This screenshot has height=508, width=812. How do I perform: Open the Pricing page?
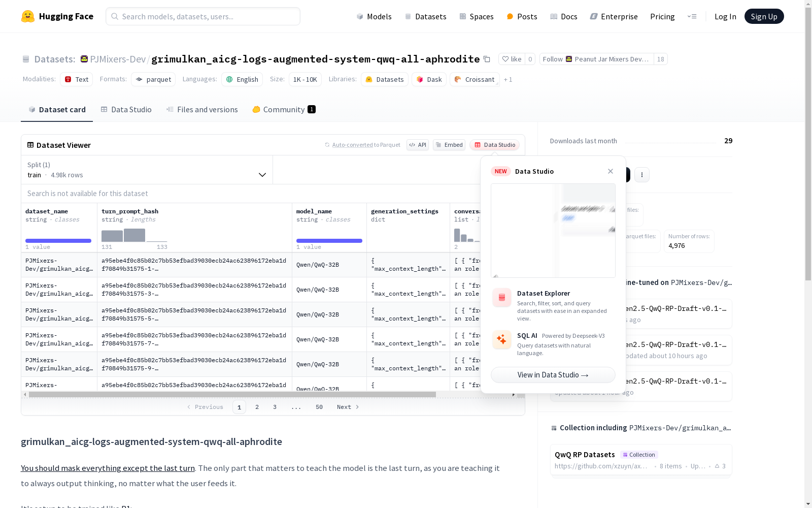[x=662, y=16]
